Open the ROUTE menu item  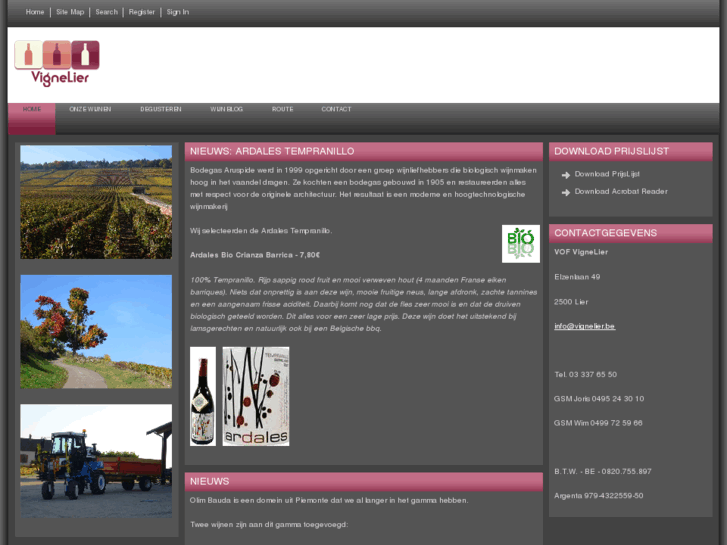pyautogui.click(x=282, y=109)
